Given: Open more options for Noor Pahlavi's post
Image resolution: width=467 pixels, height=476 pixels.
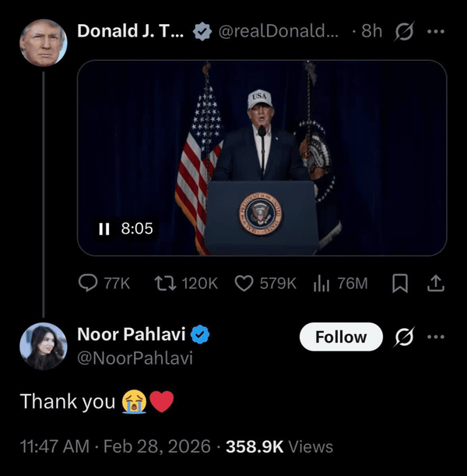Looking at the screenshot, I should 436,337.
